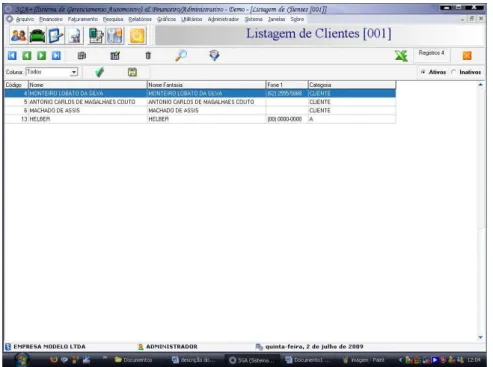Viewport: 493px width, 367px height.
Task: Export list with green Excel icon
Action: [x=401, y=56]
